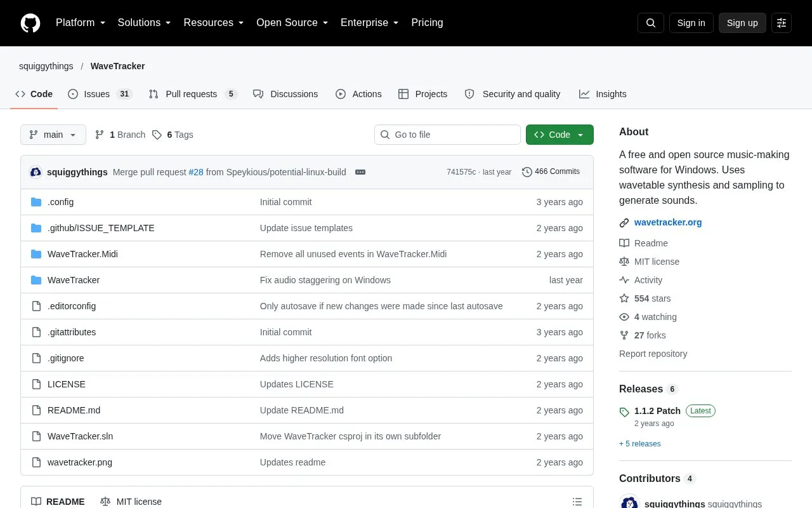Open the Projects tab
812x508 pixels.
(x=422, y=94)
